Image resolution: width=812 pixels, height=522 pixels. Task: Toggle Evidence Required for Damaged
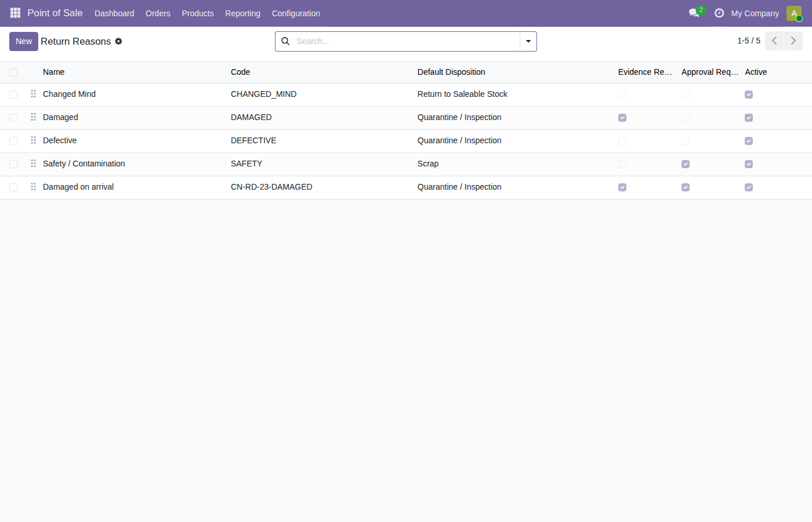(622, 118)
